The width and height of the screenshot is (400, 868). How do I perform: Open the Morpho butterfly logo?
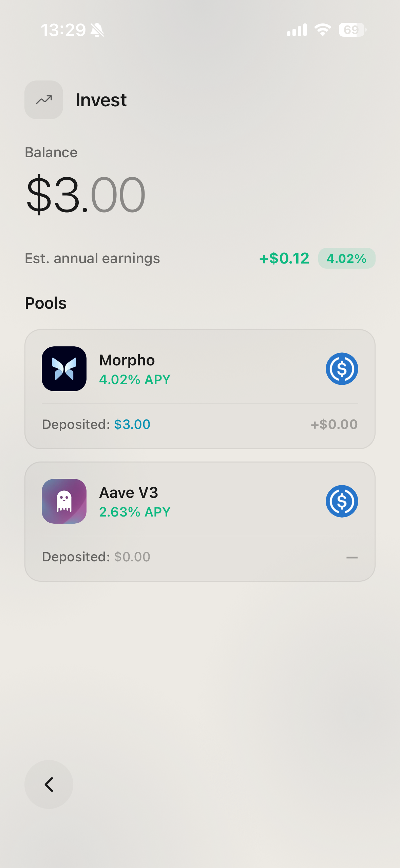click(64, 369)
